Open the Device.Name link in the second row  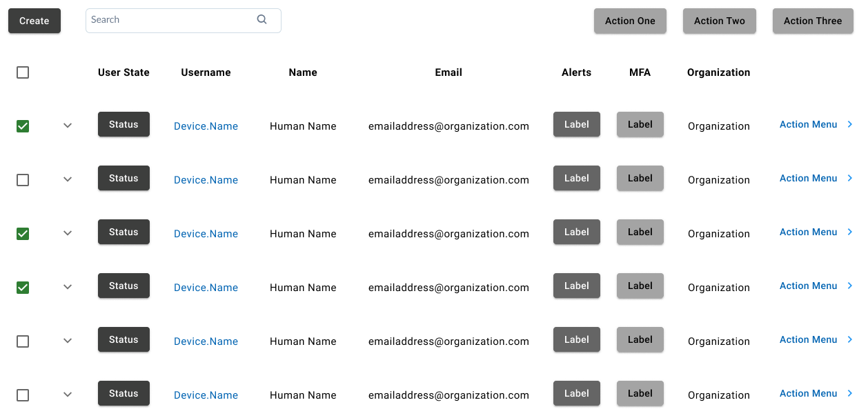pyautogui.click(x=206, y=180)
